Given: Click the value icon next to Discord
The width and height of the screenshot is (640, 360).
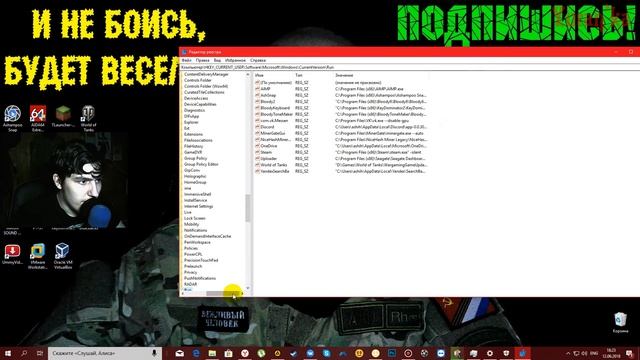Looking at the screenshot, I should (257, 127).
